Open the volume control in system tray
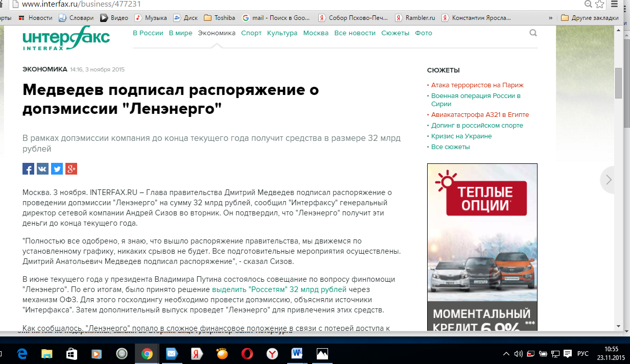This screenshot has height=364, width=630. [519, 353]
